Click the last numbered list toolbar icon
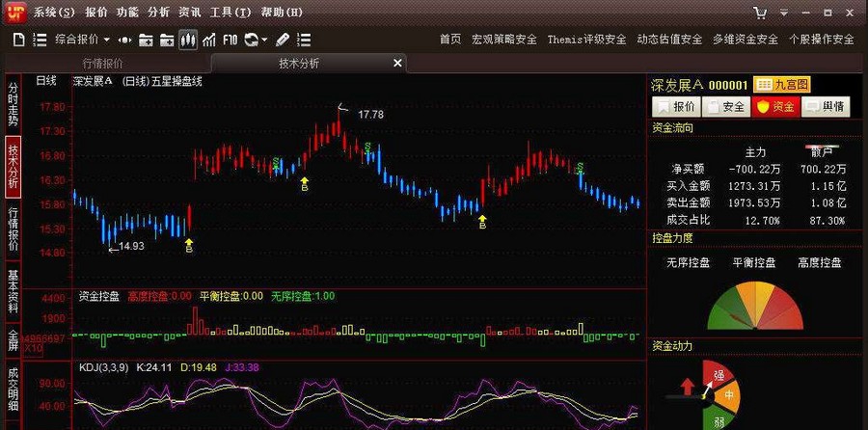 [x=304, y=40]
